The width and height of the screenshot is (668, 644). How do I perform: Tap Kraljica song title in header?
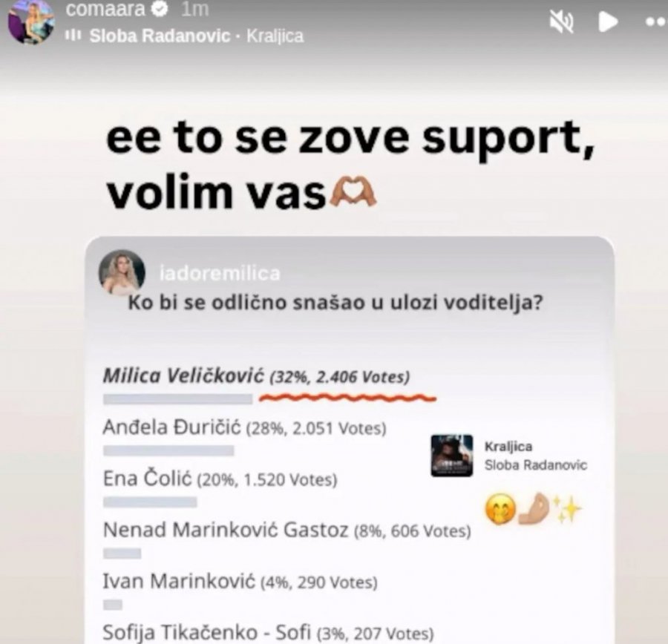tap(275, 36)
